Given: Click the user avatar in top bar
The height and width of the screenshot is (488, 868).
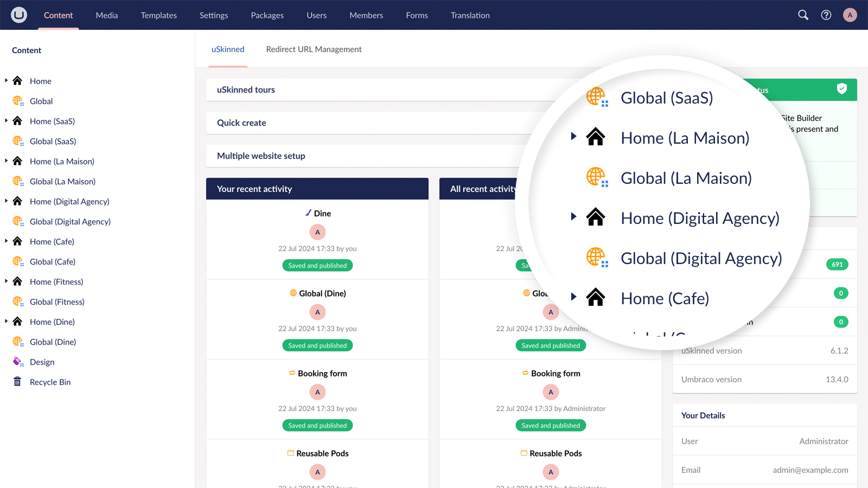Looking at the screenshot, I should [x=850, y=15].
